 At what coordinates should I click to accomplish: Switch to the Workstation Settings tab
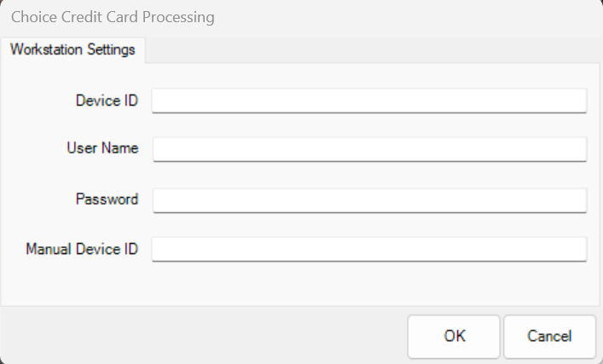point(72,49)
